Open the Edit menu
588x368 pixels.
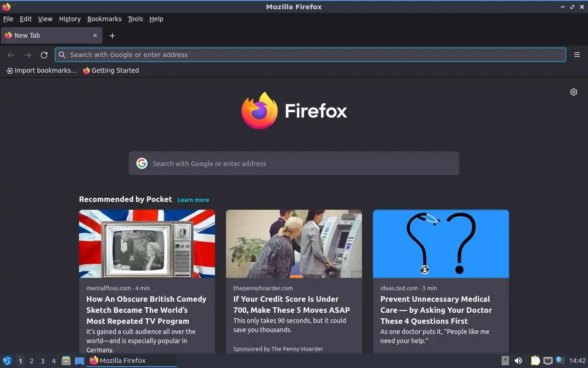coord(26,19)
